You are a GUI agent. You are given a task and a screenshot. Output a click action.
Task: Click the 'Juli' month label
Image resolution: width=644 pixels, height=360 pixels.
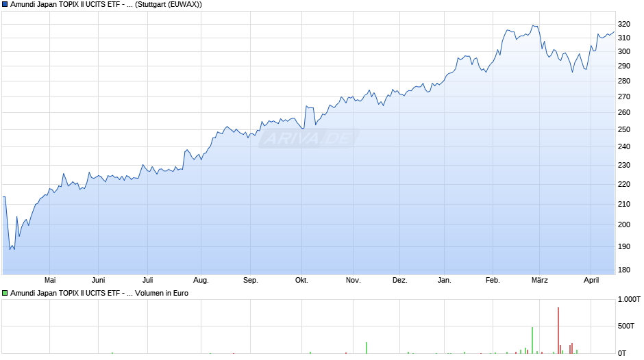pos(147,280)
